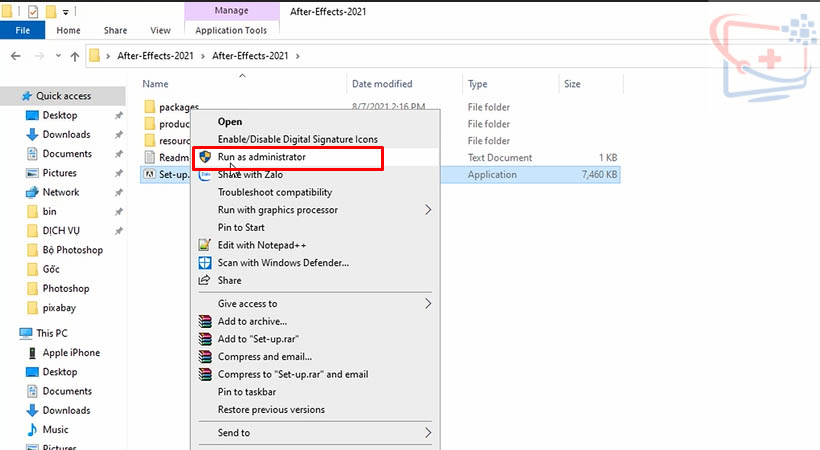820x450 pixels.
Task: Click the Set-up application file icon
Action: click(150, 175)
